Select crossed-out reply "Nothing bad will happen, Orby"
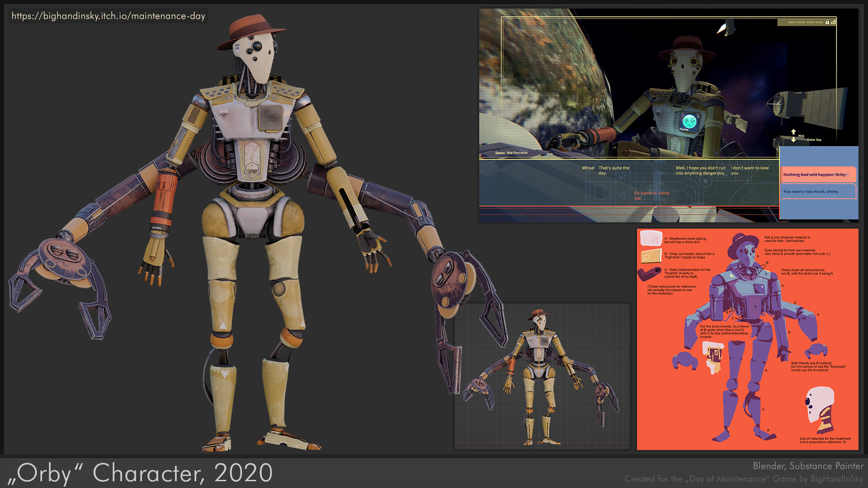Viewport: 868px width, 488px height. coord(816,175)
